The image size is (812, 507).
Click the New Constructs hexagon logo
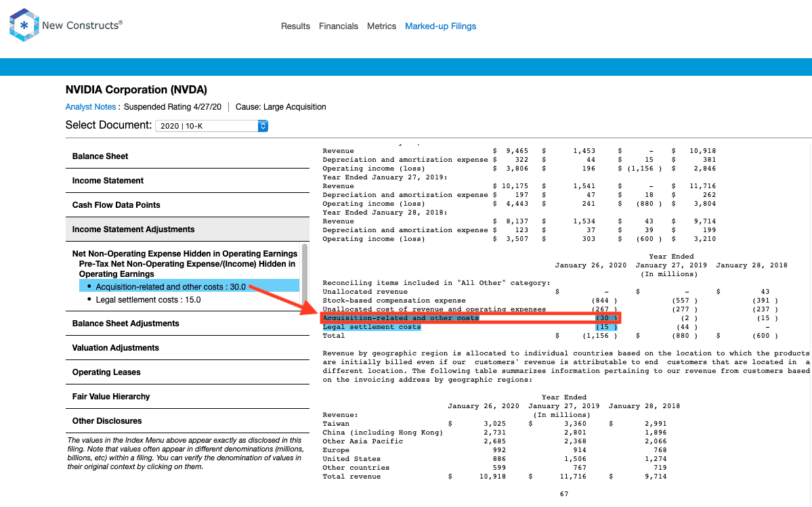coord(24,25)
